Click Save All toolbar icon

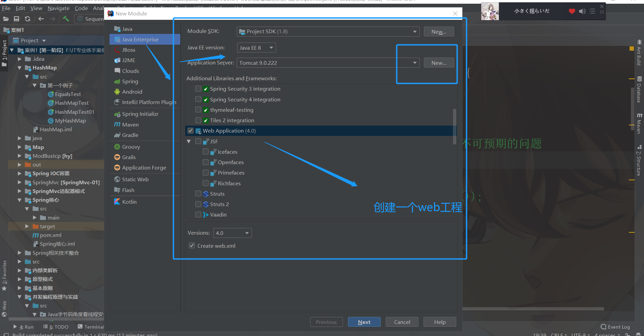point(16,19)
